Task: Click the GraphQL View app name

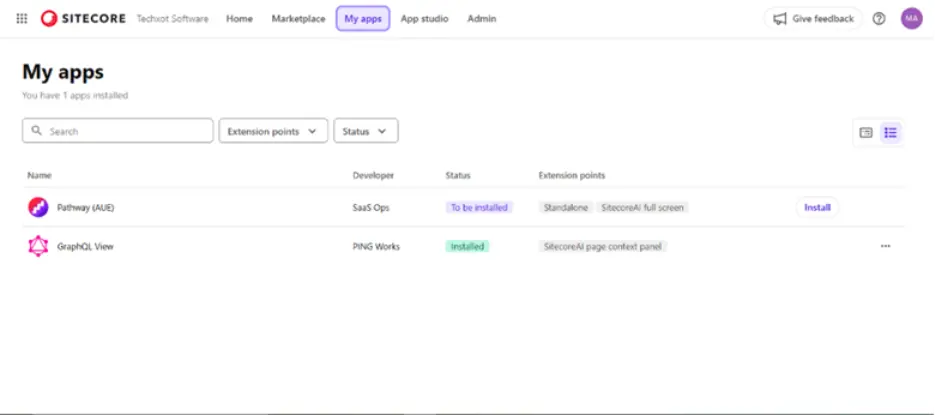Action: (85, 246)
